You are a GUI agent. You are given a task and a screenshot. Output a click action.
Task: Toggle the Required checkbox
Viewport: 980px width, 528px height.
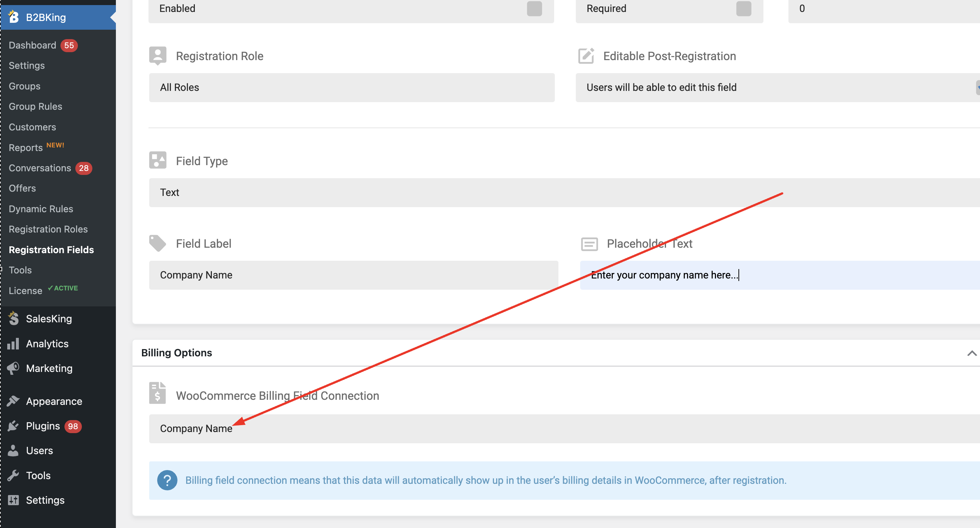pos(744,8)
